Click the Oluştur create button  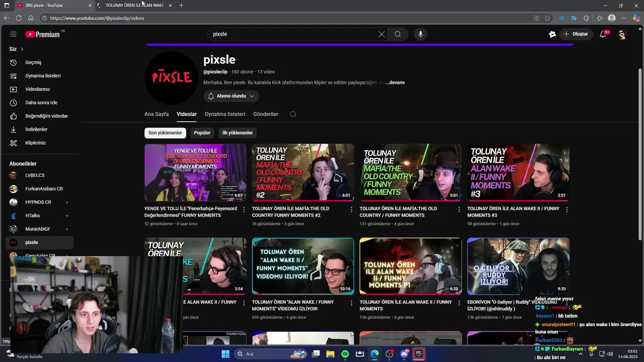coord(576,34)
